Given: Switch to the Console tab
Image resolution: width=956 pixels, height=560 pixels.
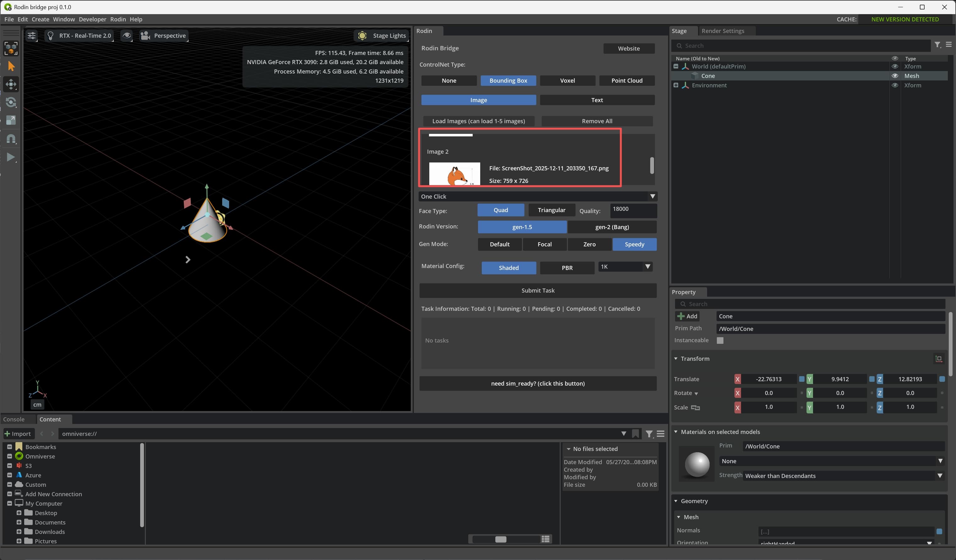Looking at the screenshot, I should pos(14,419).
